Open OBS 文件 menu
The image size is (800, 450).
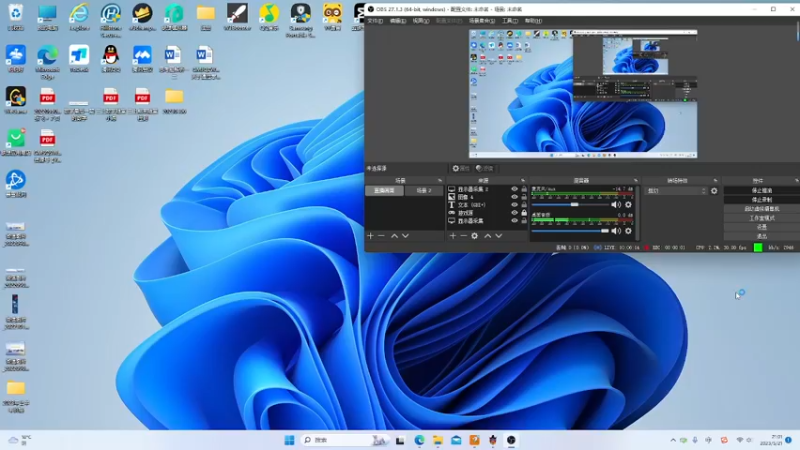point(375,21)
